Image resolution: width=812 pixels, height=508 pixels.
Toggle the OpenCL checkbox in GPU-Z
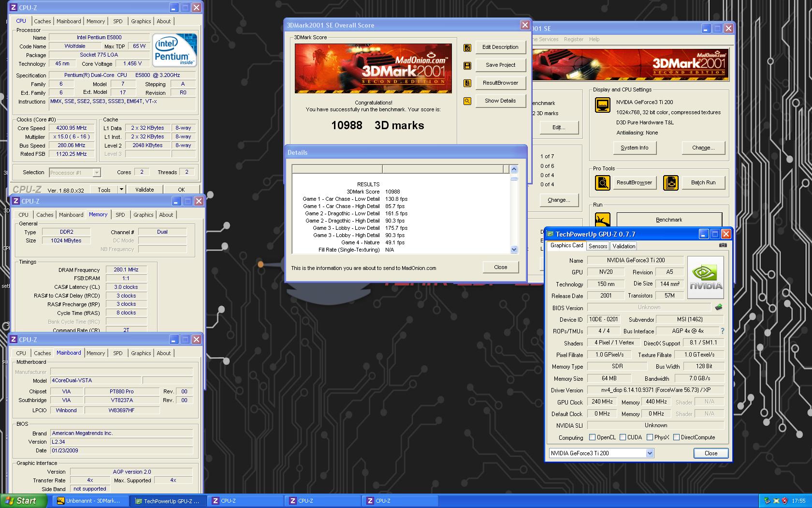point(592,437)
